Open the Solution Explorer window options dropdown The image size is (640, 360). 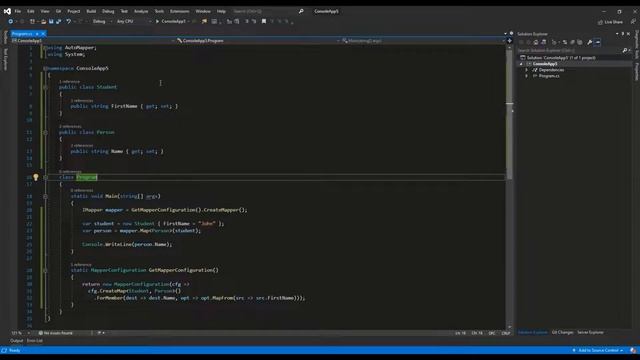click(617, 34)
